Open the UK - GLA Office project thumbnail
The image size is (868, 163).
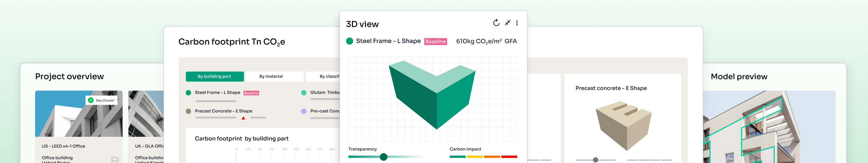[x=146, y=114]
